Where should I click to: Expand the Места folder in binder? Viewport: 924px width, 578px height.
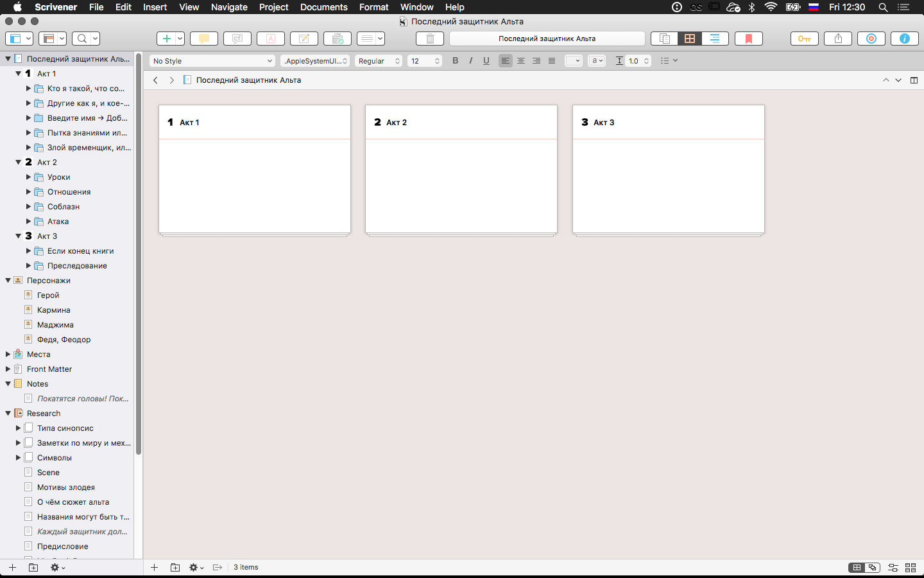tap(8, 355)
